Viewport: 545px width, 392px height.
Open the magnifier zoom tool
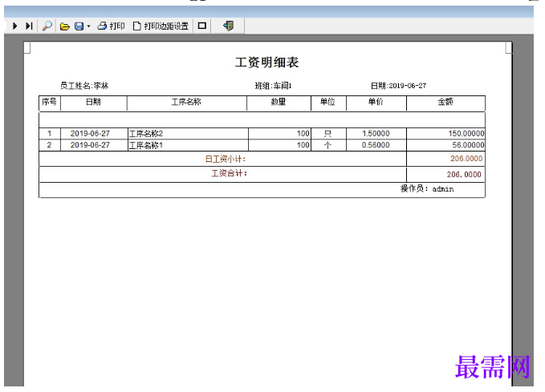tap(47, 26)
